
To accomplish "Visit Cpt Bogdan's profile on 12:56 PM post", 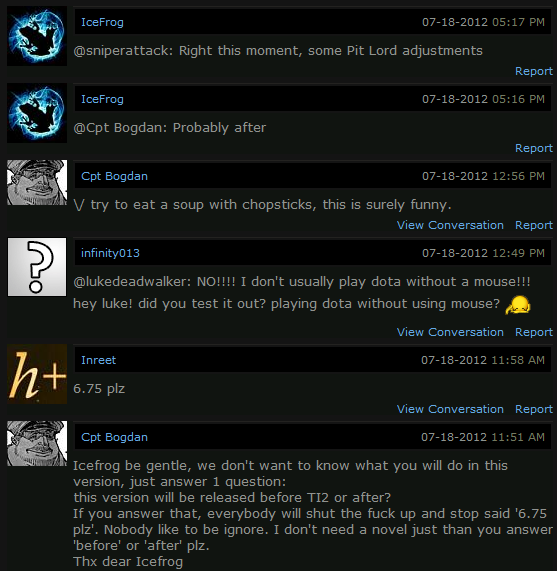I will tap(114, 176).
